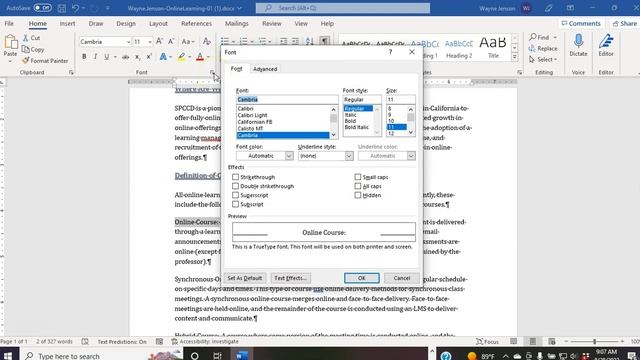Open the Insert ribbon tab
The width and height of the screenshot is (640, 360).
pyautogui.click(x=67, y=24)
